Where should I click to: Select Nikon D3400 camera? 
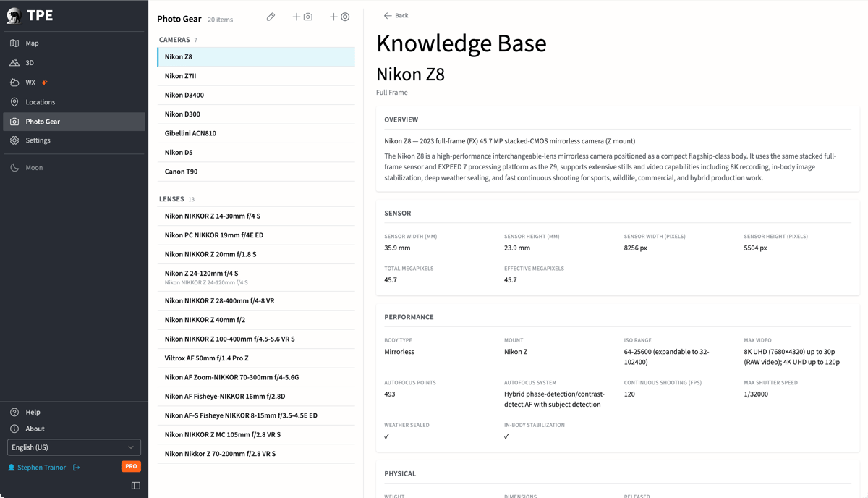coord(256,95)
